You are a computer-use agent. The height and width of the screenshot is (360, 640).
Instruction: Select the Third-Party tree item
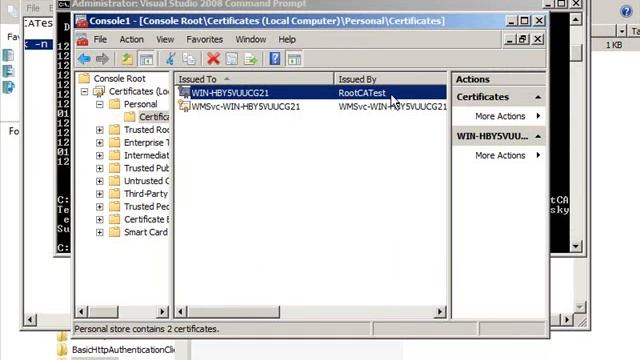pos(146,194)
